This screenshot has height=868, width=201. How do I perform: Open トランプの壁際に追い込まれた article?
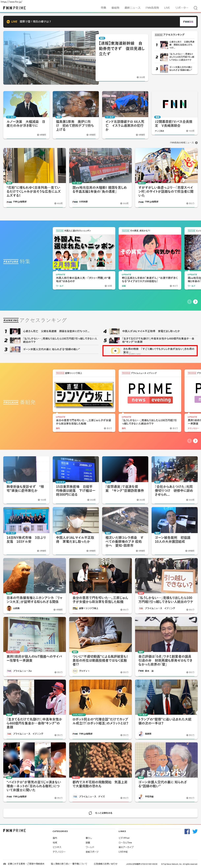click(x=166, y=709)
